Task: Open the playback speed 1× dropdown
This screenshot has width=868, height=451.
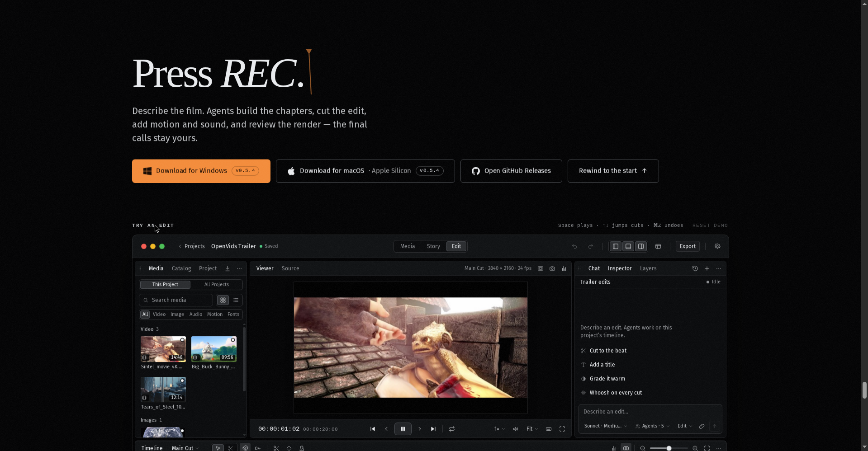Action: coord(499,429)
